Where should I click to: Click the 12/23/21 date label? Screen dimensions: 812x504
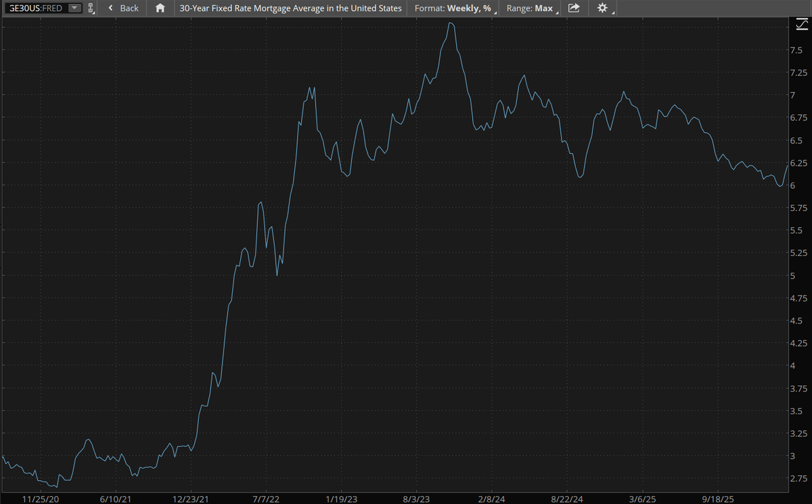tap(189, 498)
